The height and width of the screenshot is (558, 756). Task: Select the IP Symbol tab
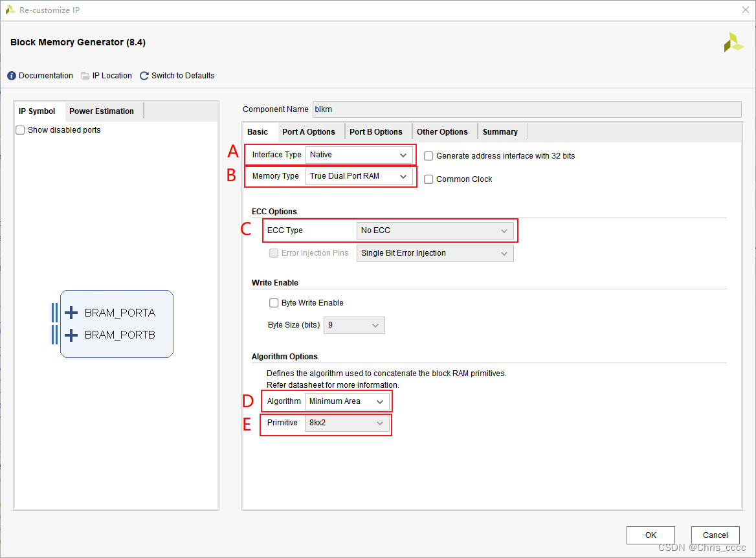[x=37, y=111]
